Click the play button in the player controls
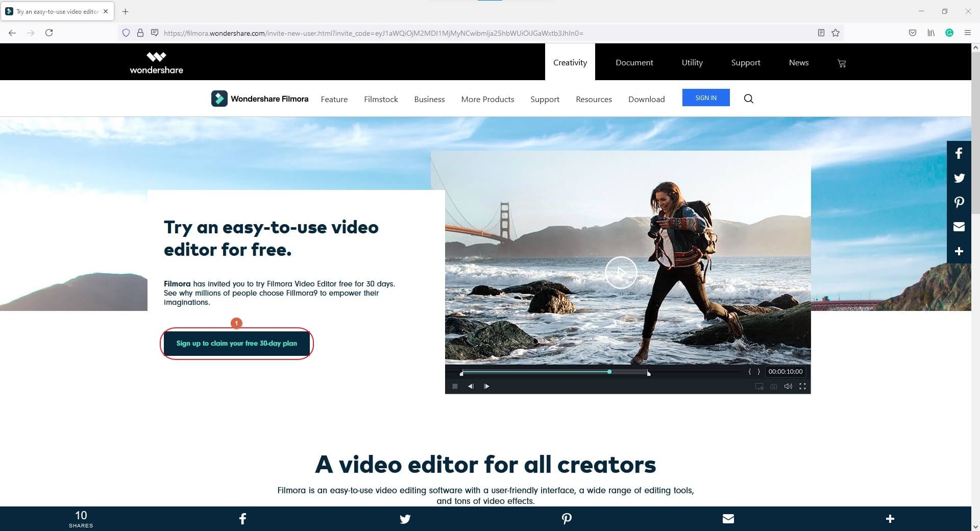 tap(486, 387)
